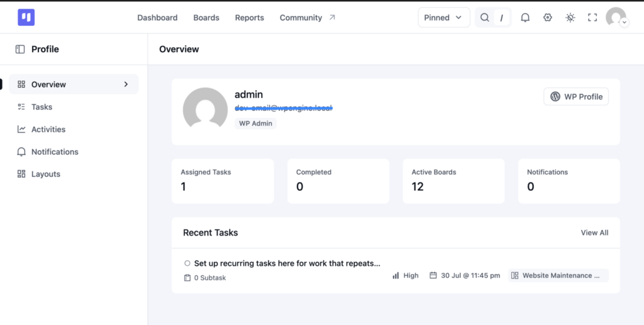Click the High priority bars icon
Screen dimensions: 644x325
396,276
